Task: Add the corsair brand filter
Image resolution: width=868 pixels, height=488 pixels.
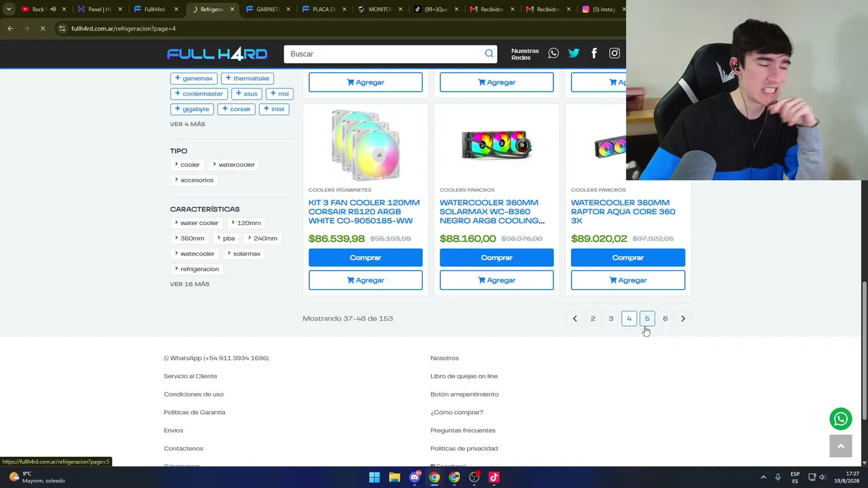Action: [x=237, y=109]
